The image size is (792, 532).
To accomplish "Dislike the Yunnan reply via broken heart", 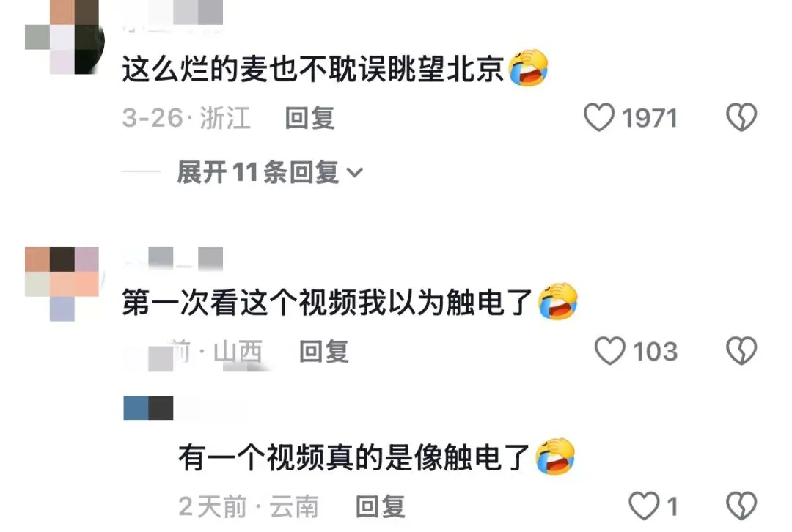I will [741, 506].
